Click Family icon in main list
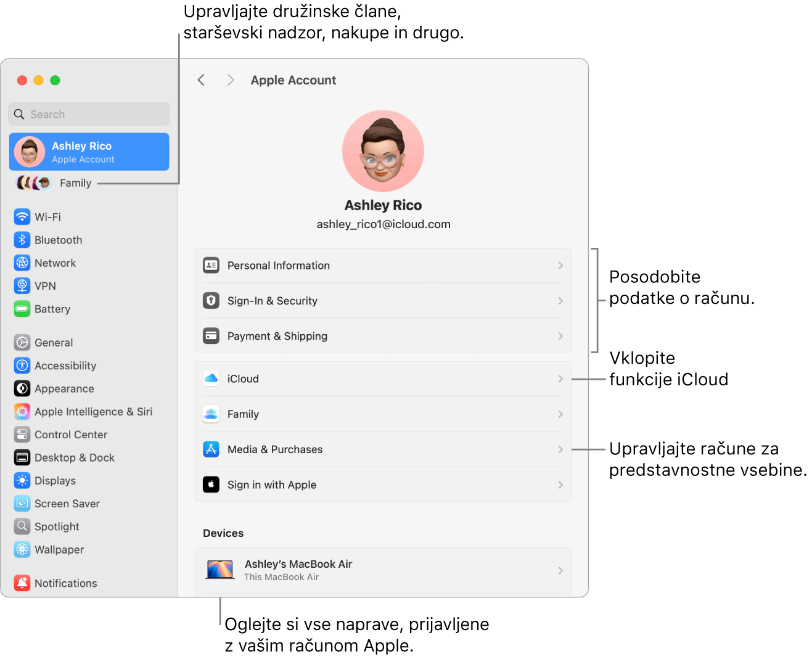This screenshot has height=659, width=812. (211, 414)
